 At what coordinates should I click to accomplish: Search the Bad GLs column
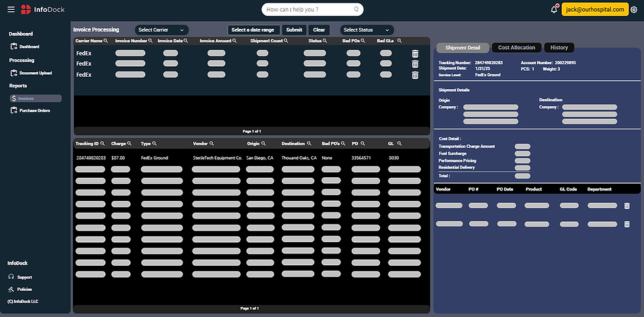pyautogui.click(x=400, y=41)
